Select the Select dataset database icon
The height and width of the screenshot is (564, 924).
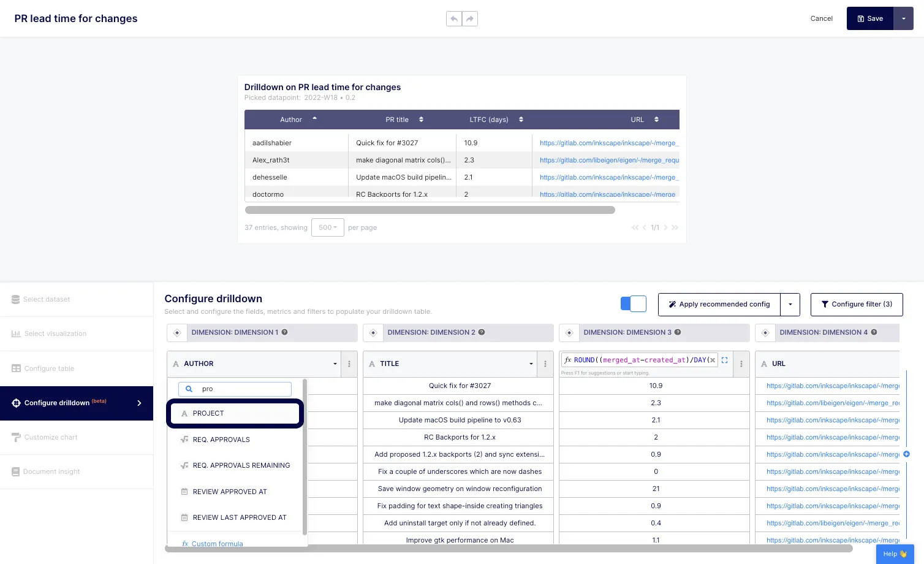(15, 299)
